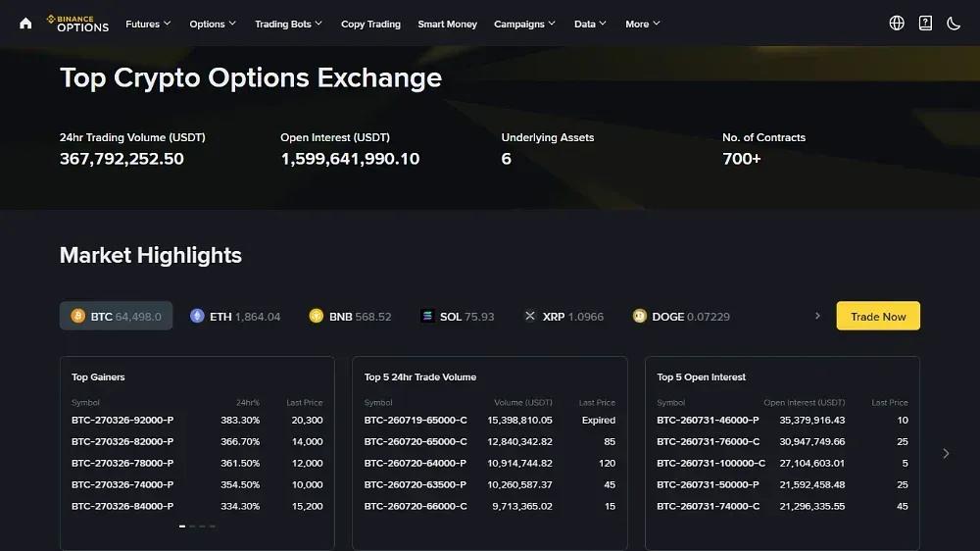Screen dimensions: 980x551
Task: Show more assets with the tab arrow
Action: point(817,316)
